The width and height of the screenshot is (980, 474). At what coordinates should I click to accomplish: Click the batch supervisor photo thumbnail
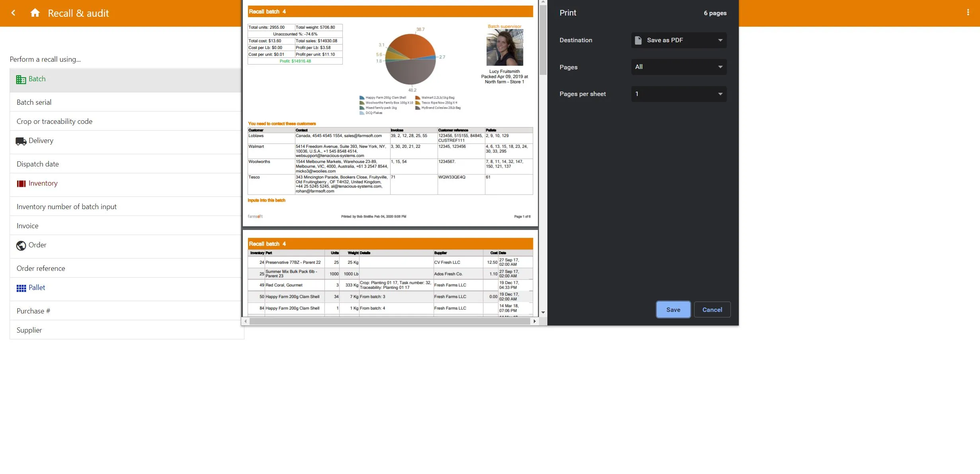pos(505,47)
